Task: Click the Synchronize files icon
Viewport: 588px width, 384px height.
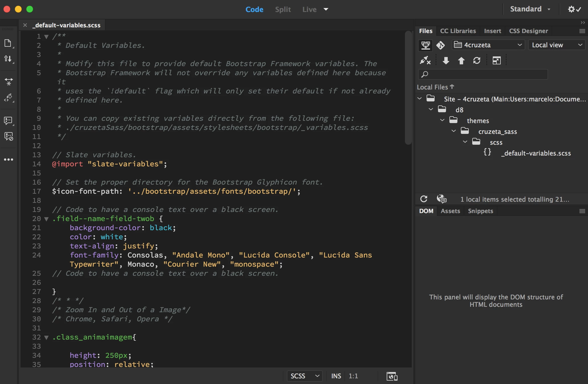Action: tap(477, 60)
